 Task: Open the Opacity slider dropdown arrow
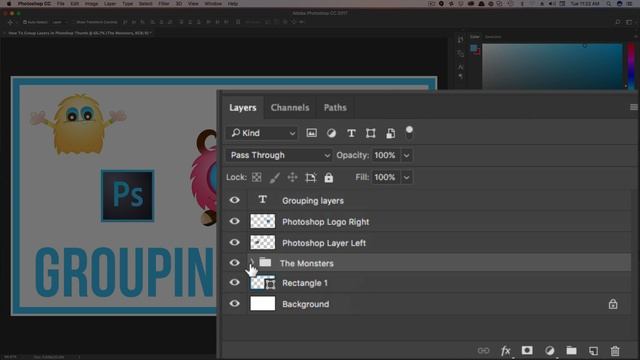(407, 155)
